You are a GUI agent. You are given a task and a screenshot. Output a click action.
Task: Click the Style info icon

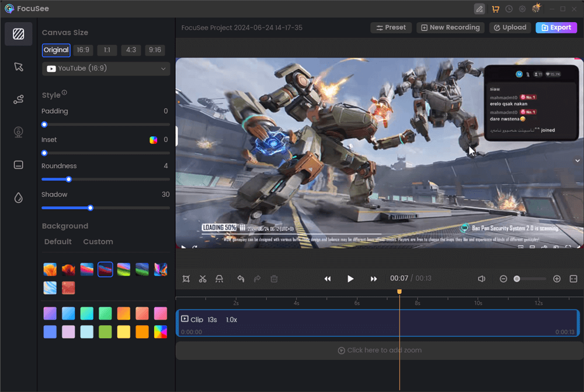[64, 93]
